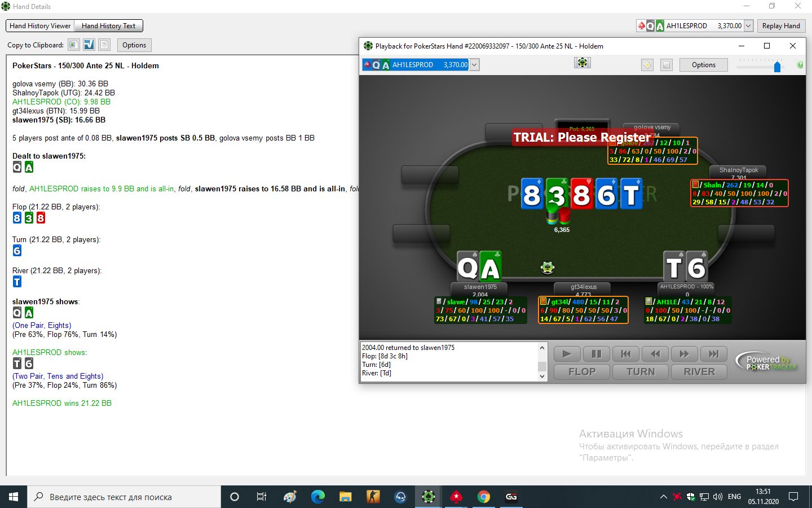This screenshot has height=508, width=812.
Task: Switch to Hand History Text tab
Action: (108, 26)
